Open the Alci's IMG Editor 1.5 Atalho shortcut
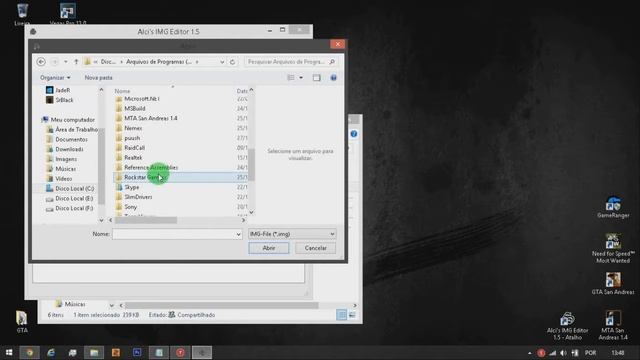This screenshot has width=640, height=360. (567, 325)
